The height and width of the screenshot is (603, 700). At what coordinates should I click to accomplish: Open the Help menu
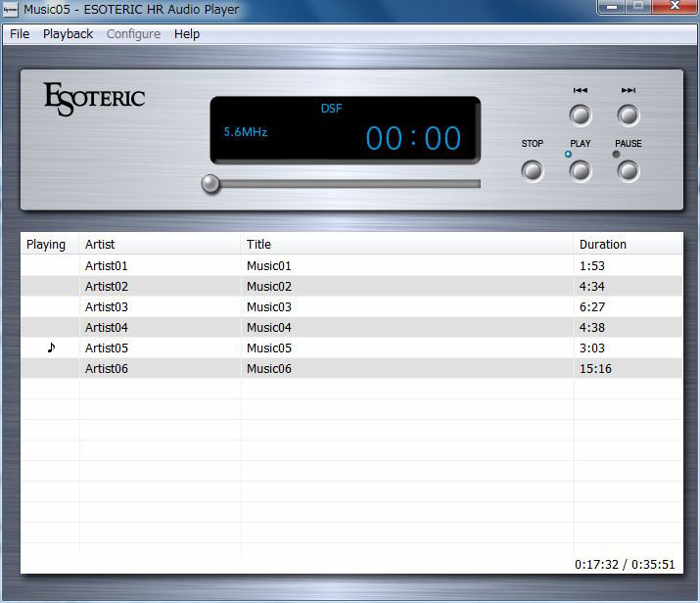[187, 34]
